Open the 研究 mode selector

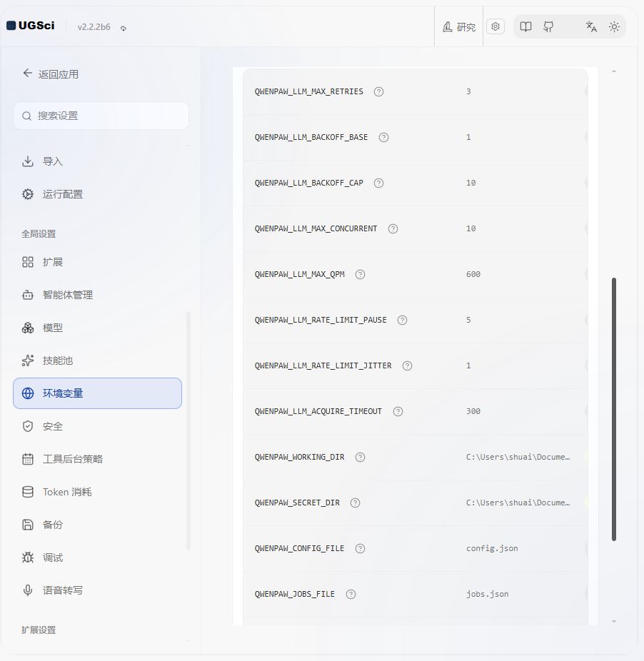click(459, 27)
